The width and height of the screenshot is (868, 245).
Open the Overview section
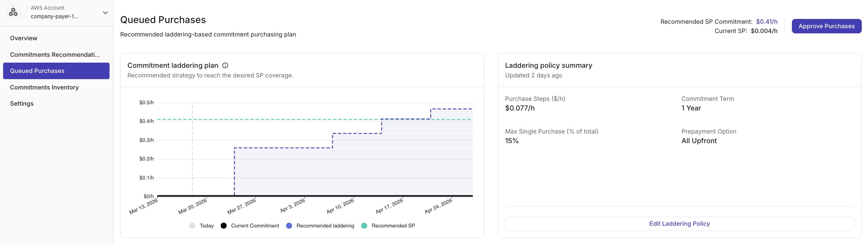click(x=23, y=38)
